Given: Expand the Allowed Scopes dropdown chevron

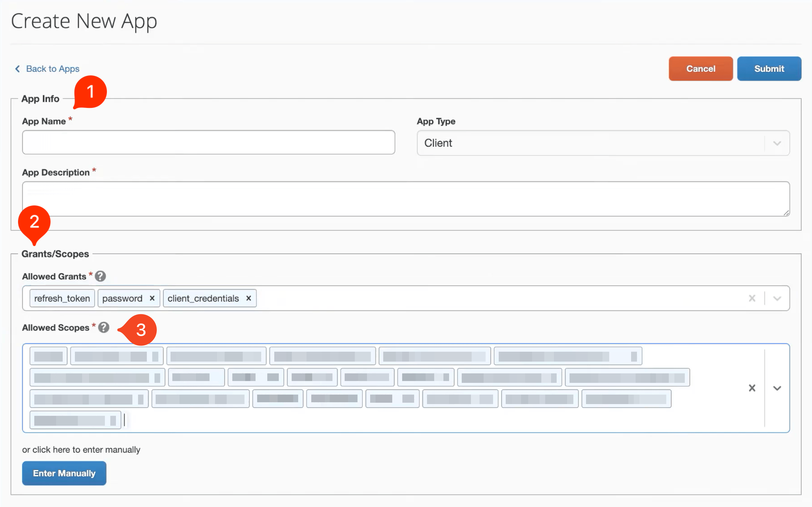Looking at the screenshot, I should click(777, 388).
